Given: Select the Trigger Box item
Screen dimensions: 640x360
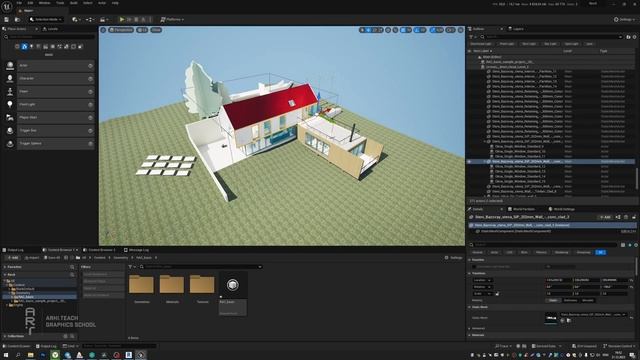Looking at the screenshot, I should (56, 131).
